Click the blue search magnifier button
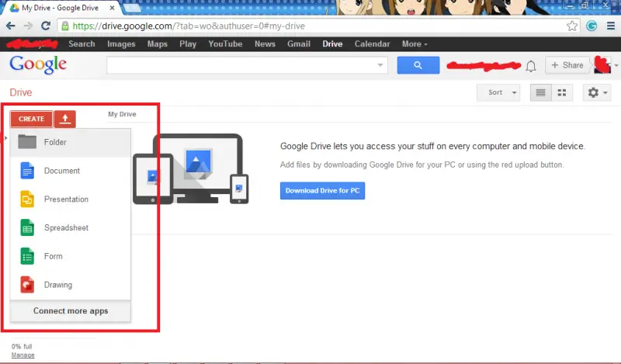621x364 pixels. [418, 65]
